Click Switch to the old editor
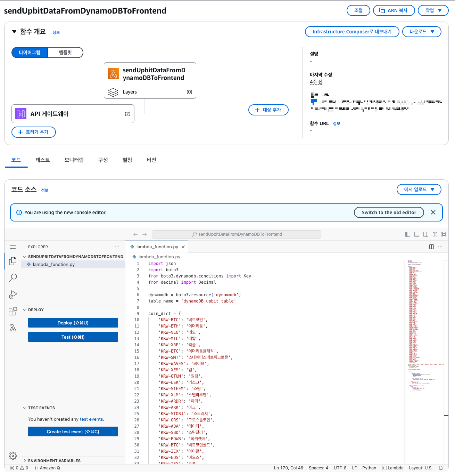This screenshot has height=476, width=455. click(389, 212)
